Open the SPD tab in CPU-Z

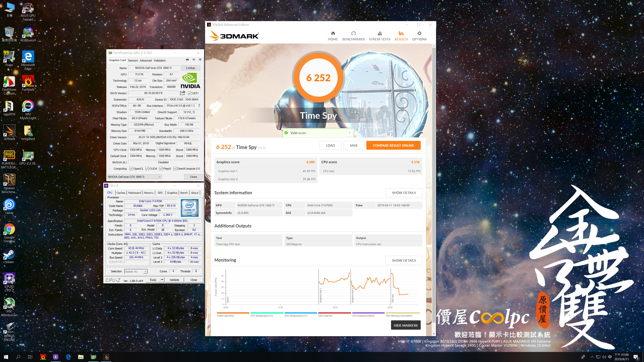pyautogui.click(x=160, y=193)
